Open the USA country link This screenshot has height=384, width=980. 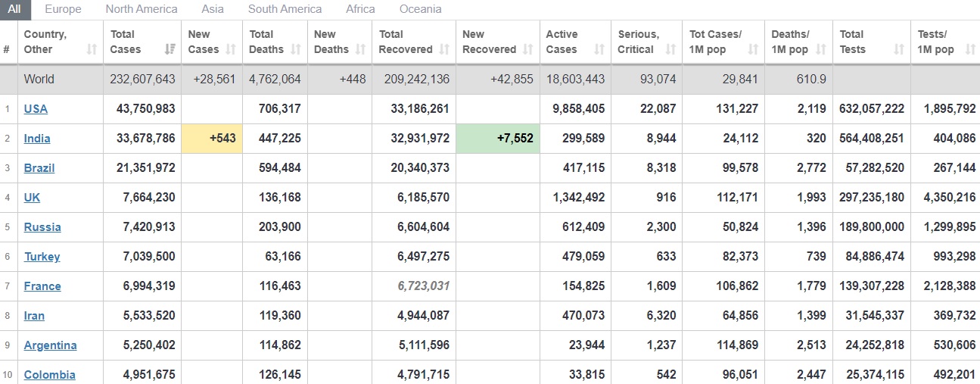[36, 108]
